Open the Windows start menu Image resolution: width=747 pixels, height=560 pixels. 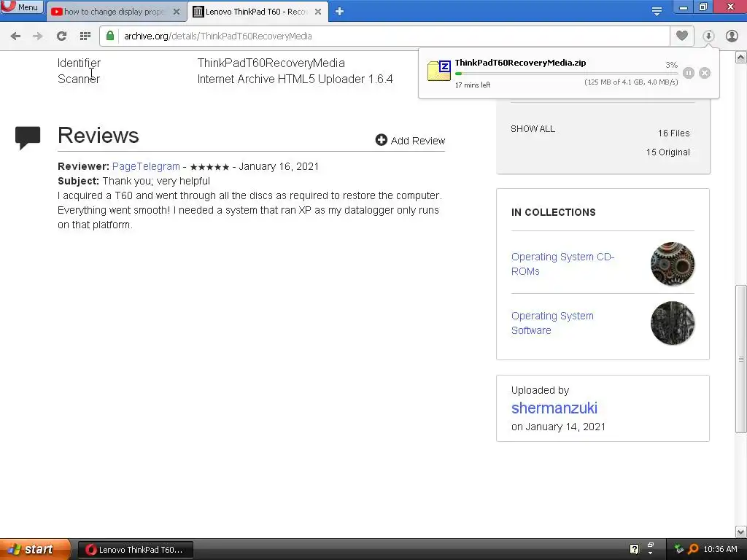[x=35, y=549]
